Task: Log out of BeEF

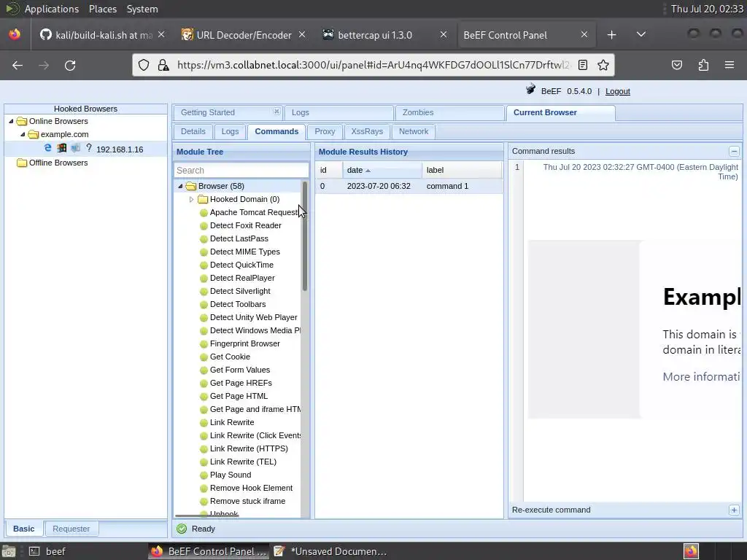Action: 617,91
